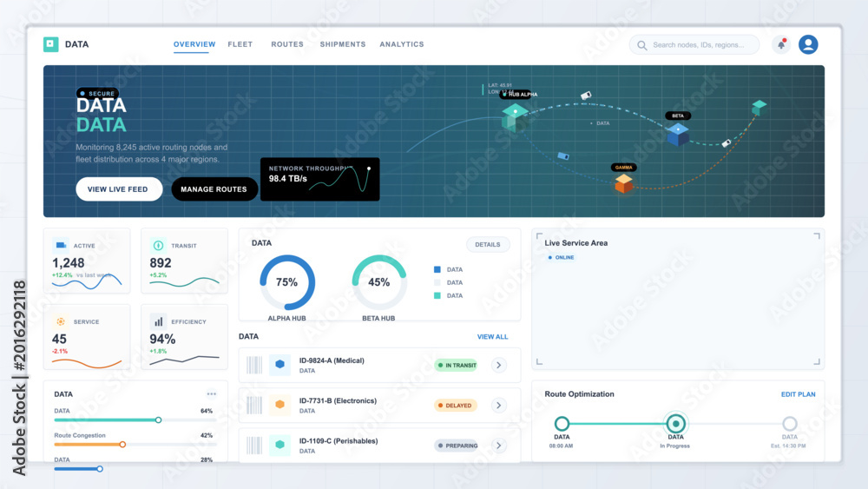
Task: Open the three-dot menu in DATA panel
Action: click(212, 393)
